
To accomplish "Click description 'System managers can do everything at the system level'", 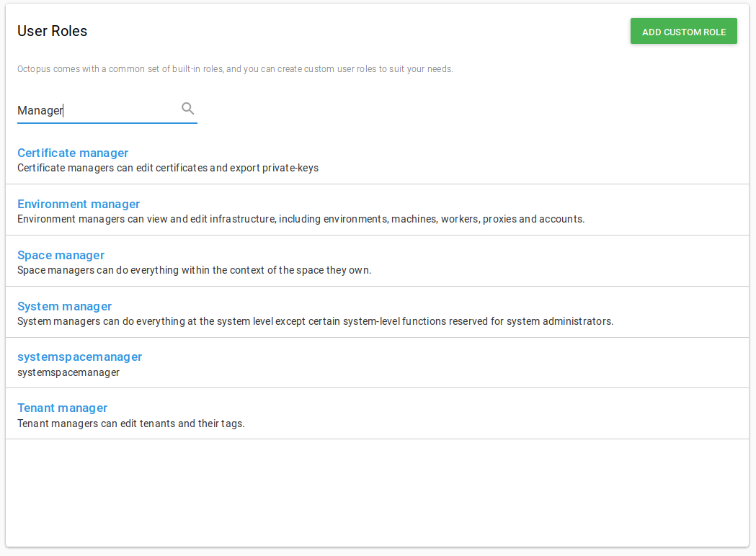I will [316, 321].
